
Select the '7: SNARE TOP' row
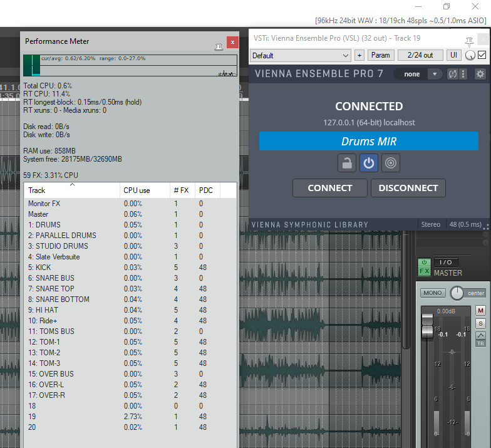(130, 289)
